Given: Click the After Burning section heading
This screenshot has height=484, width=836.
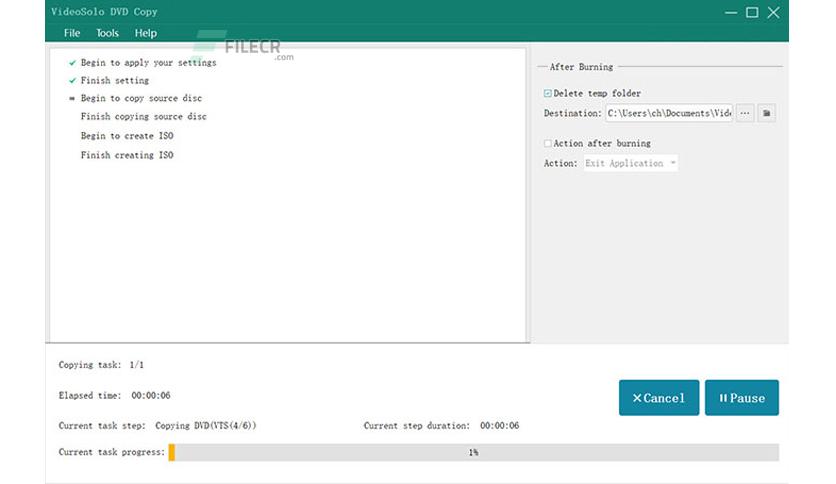Looking at the screenshot, I should [x=581, y=67].
